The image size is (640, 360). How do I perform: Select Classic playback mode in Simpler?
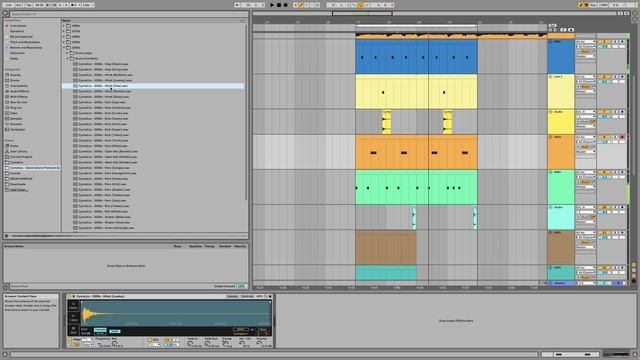click(x=73, y=305)
